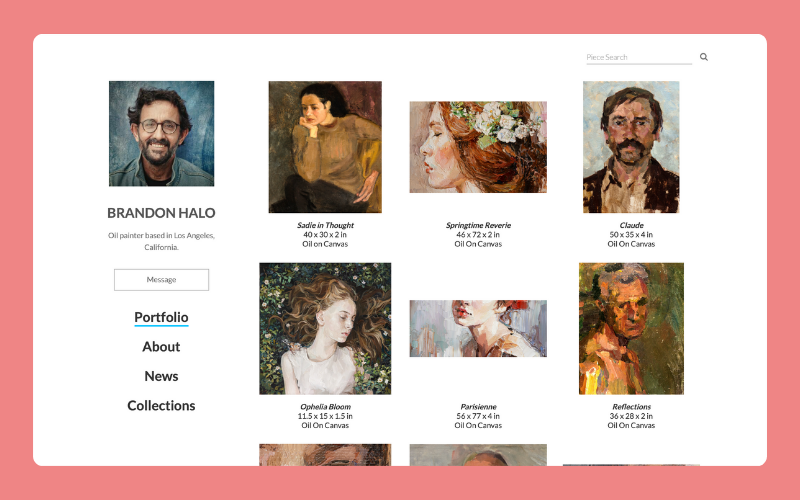Viewport: 800px width, 500px height.
Task: Click the 'Ophelia Bloom' title
Action: 325,407
